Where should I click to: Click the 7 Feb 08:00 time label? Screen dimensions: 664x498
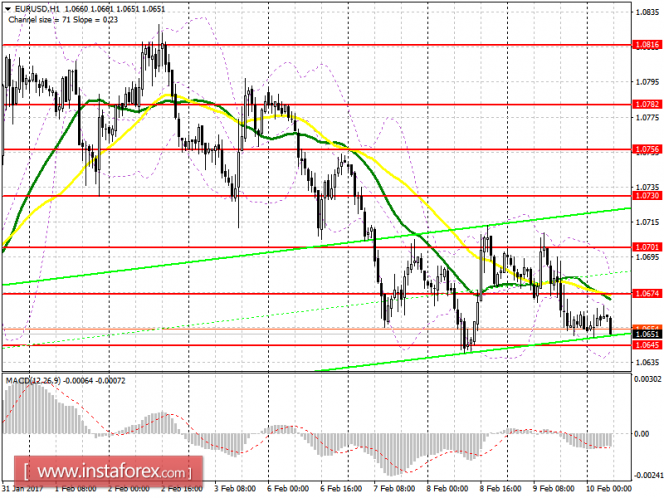coord(395,489)
